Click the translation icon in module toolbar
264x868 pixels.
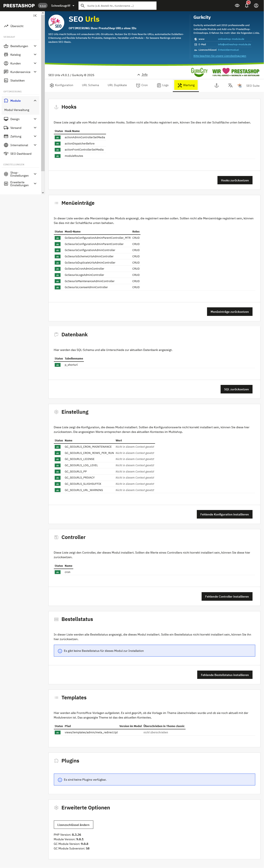230,85
